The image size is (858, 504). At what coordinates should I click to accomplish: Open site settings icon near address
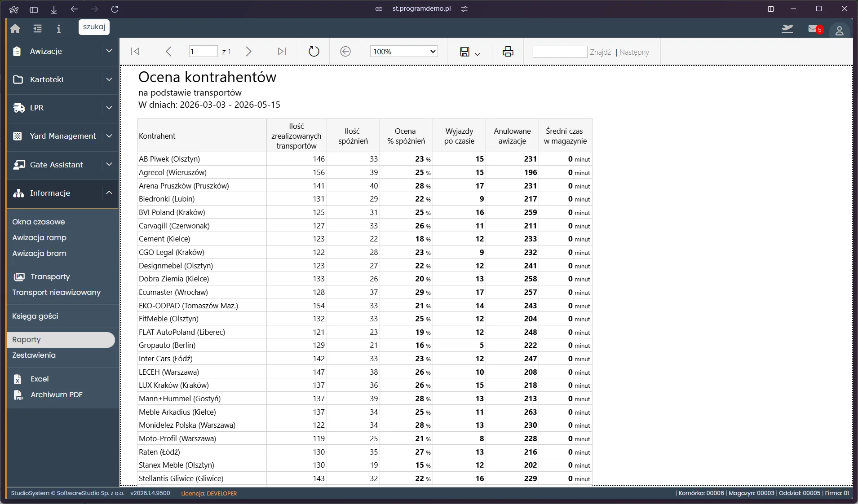(x=464, y=9)
